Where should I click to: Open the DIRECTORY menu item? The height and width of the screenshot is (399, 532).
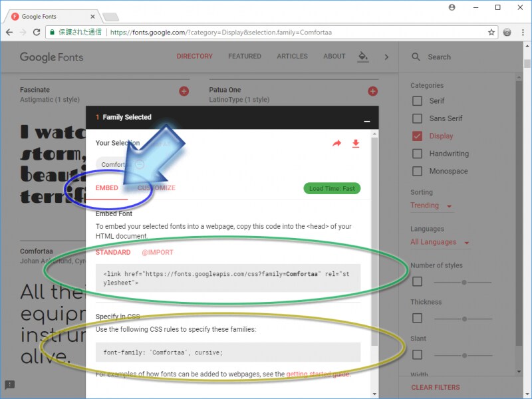pyautogui.click(x=195, y=57)
